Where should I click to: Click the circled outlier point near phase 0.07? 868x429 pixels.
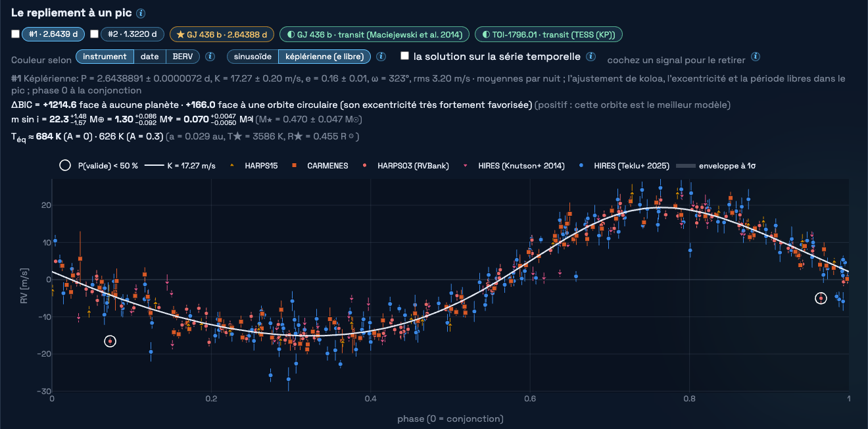tap(110, 341)
